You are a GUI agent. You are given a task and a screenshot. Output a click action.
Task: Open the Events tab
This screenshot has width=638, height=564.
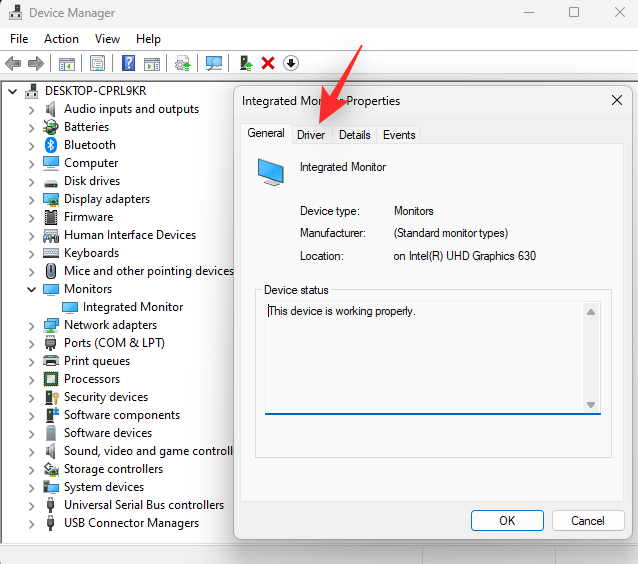(399, 135)
